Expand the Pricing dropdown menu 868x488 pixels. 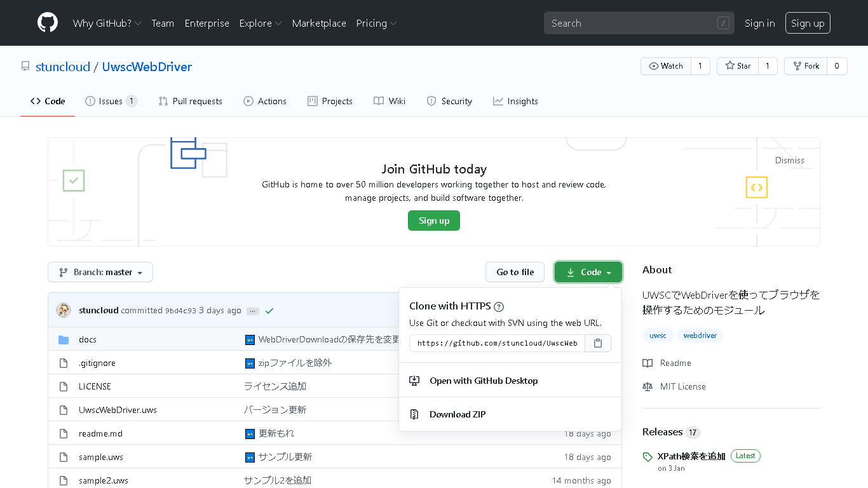click(x=376, y=23)
